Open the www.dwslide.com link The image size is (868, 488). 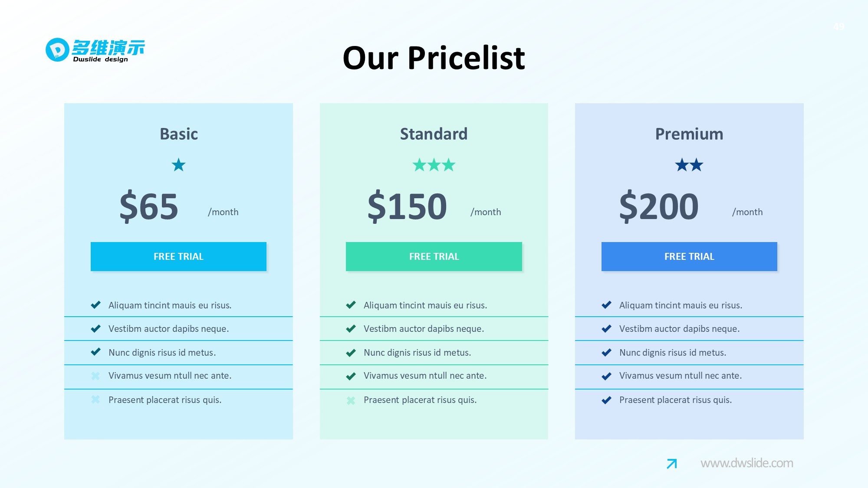pos(746,463)
